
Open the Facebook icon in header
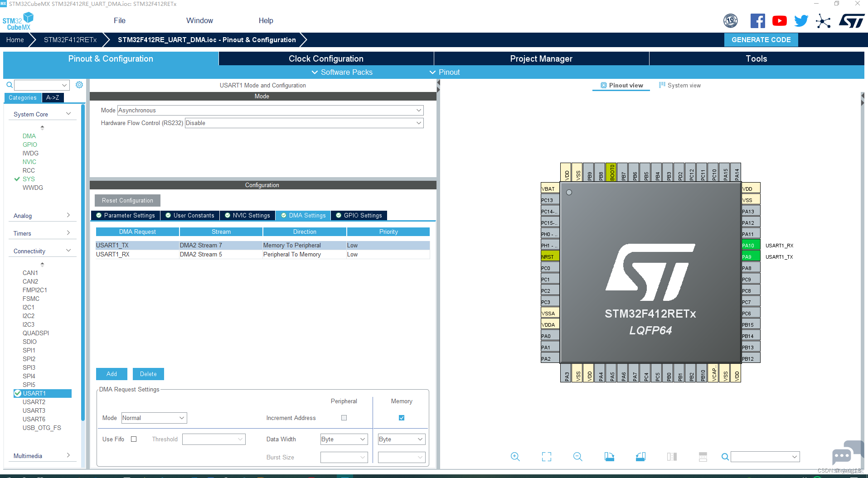pos(757,21)
